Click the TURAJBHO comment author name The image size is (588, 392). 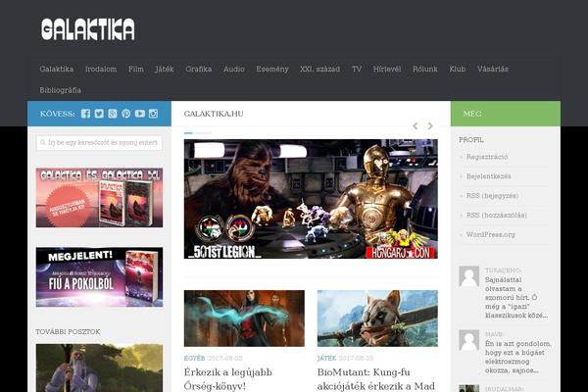coord(503,270)
